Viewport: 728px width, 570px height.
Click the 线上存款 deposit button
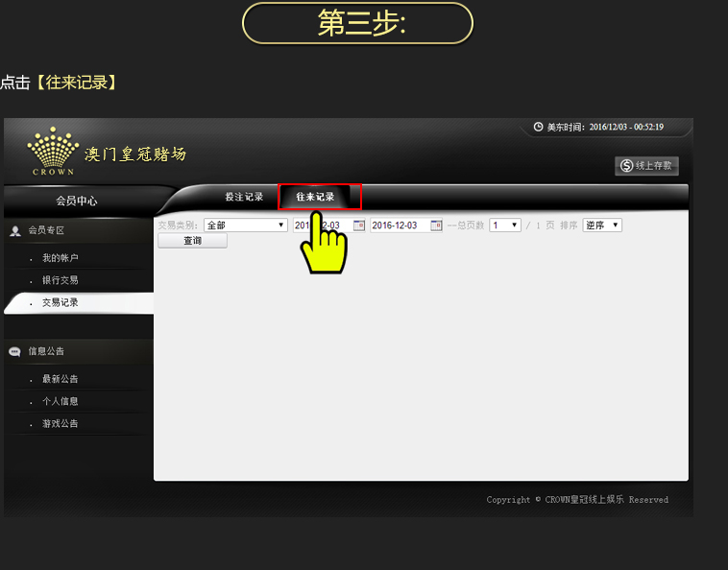coord(647,166)
